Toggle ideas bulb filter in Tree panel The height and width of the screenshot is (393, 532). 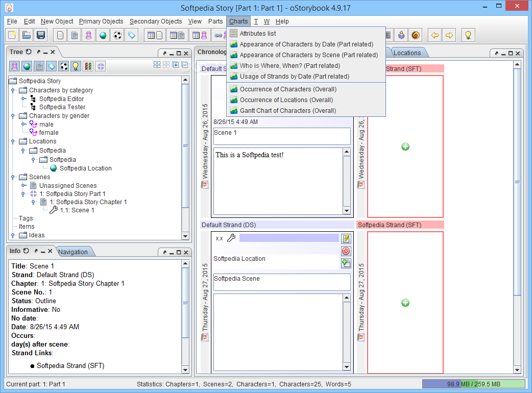76,66
